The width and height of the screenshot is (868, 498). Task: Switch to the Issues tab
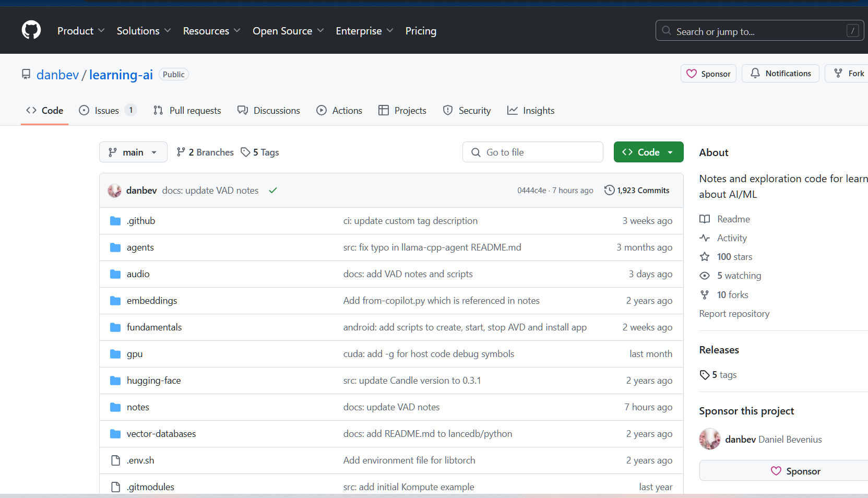[x=108, y=110]
